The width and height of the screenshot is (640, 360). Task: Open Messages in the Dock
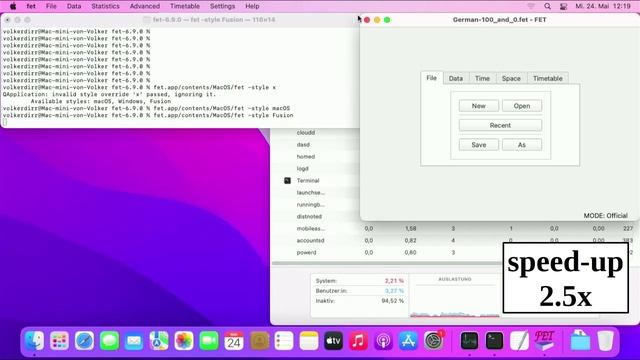[109, 340]
